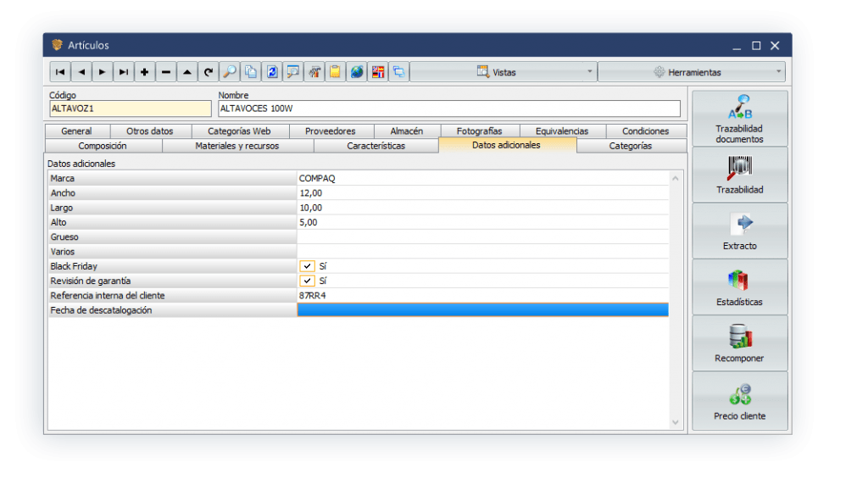Toggle the Revisión de garantía checkbox

coord(307,281)
